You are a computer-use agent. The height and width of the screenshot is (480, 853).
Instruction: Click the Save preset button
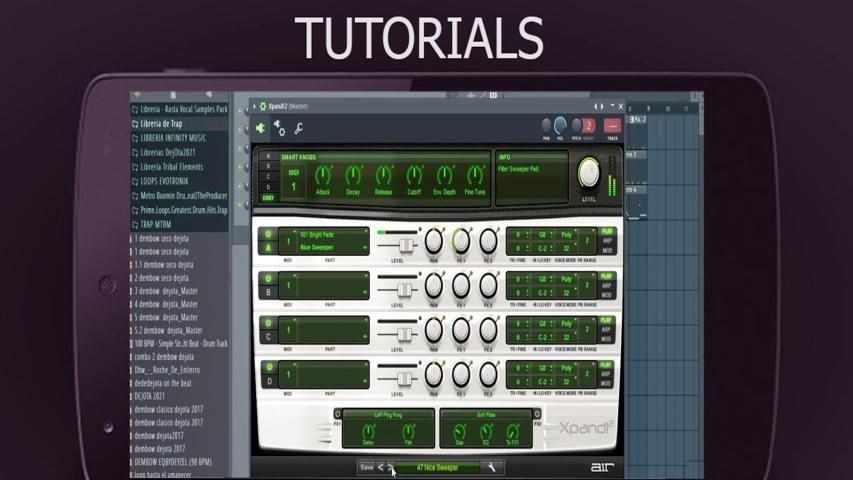pos(366,467)
